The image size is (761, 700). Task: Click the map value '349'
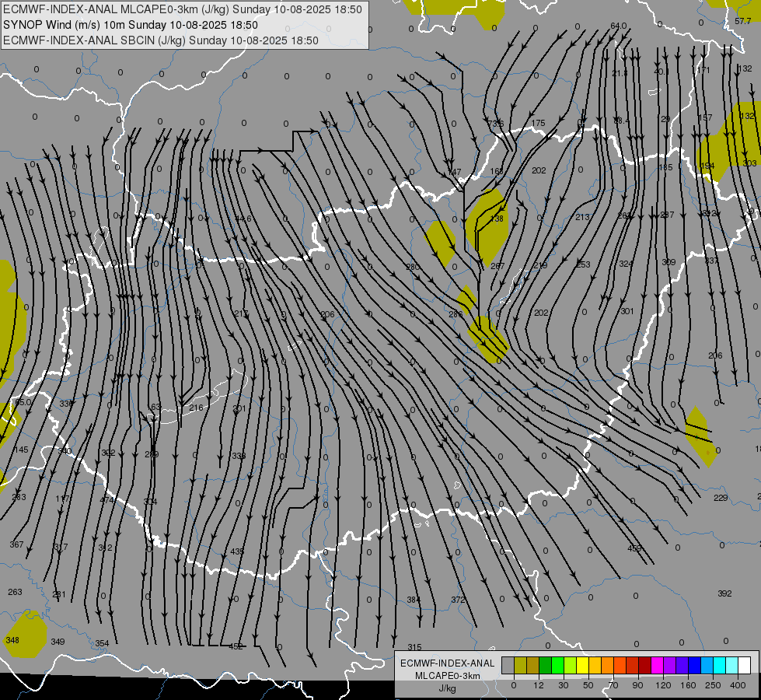tap(58, 642)
